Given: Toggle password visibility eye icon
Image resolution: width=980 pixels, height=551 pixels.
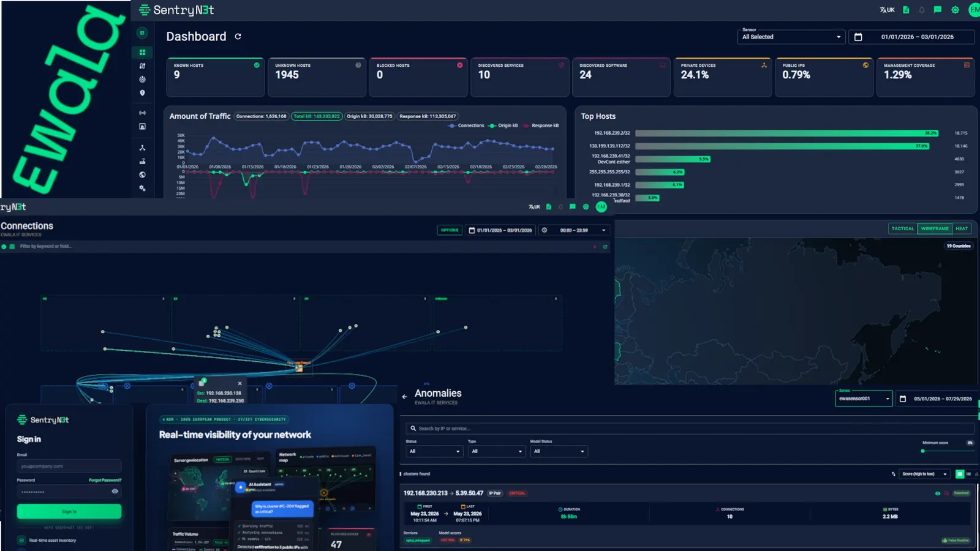Looking at the screenshot, I should 115,491.
